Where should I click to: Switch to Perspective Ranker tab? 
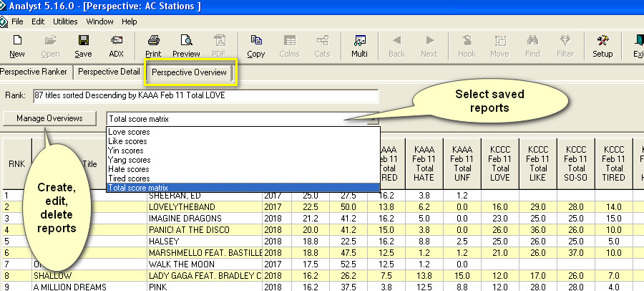tap(34, 72)
